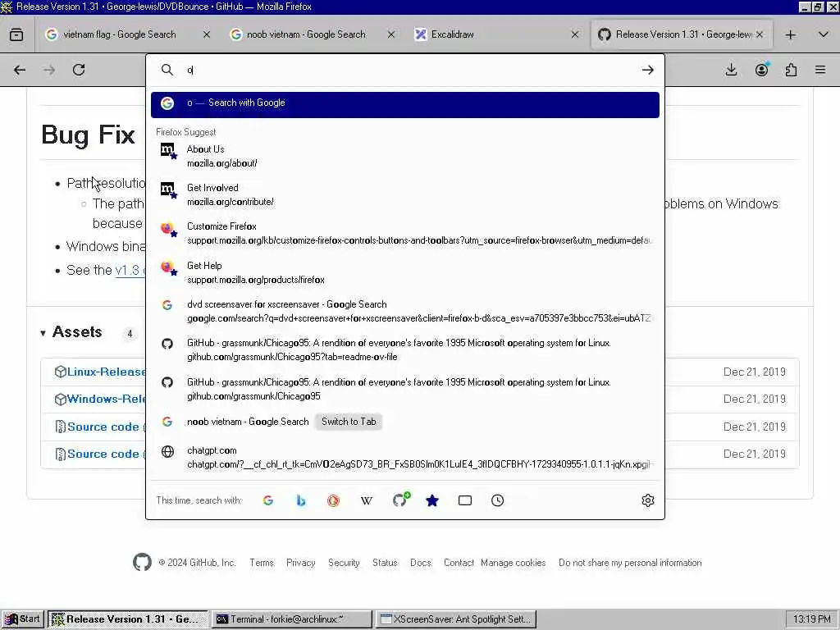Open the Terms footer link
The image size is (840, 630).
pyautogui.click(x=262, y=563)
